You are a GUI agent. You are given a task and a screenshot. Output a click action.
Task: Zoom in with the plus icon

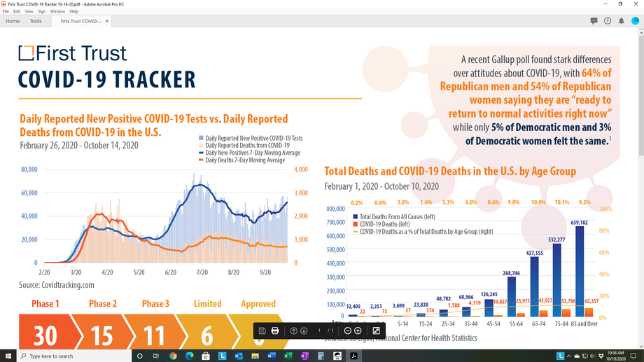358,330
